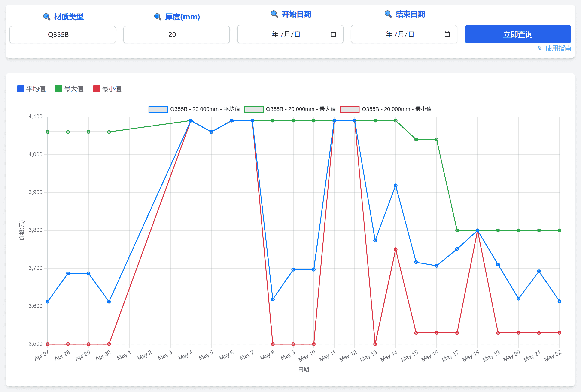Click the maximum data point on May 15
This screenshot has height=392, width=581.
point(416,140)
